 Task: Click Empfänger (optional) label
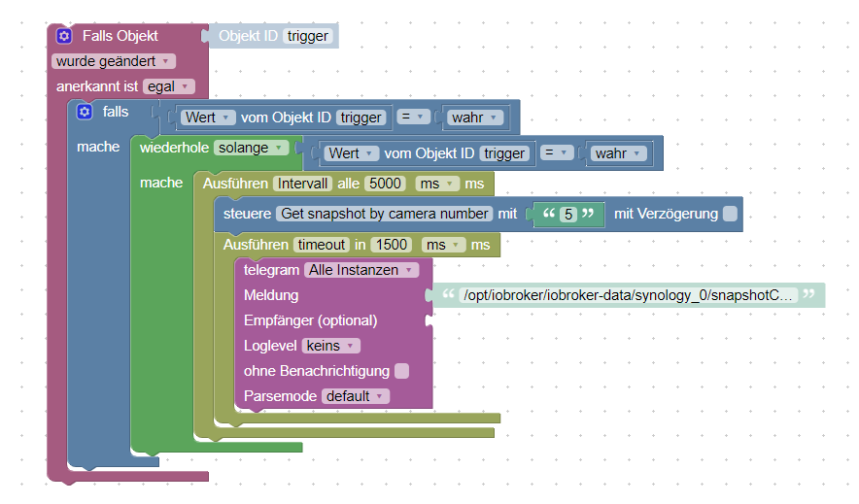coord(311,320)
